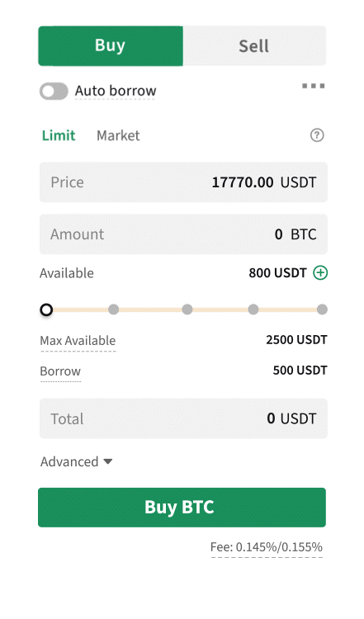The width and height of the screenshot is (364, 619).
Task: Open the Advanced dropdown label
Action: coord(69,461)
